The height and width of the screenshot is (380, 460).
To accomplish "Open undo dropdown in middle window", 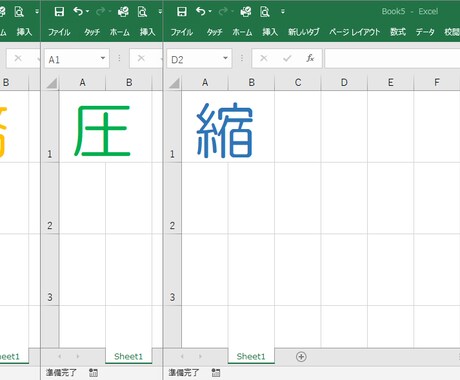I will 87,12.
